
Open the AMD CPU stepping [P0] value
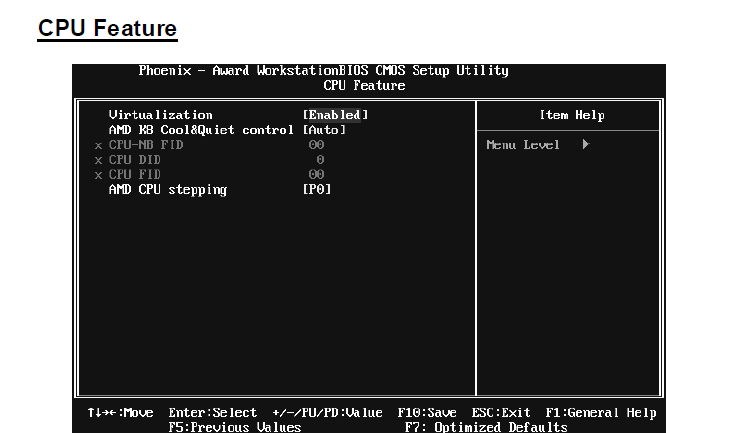[317, 190]
